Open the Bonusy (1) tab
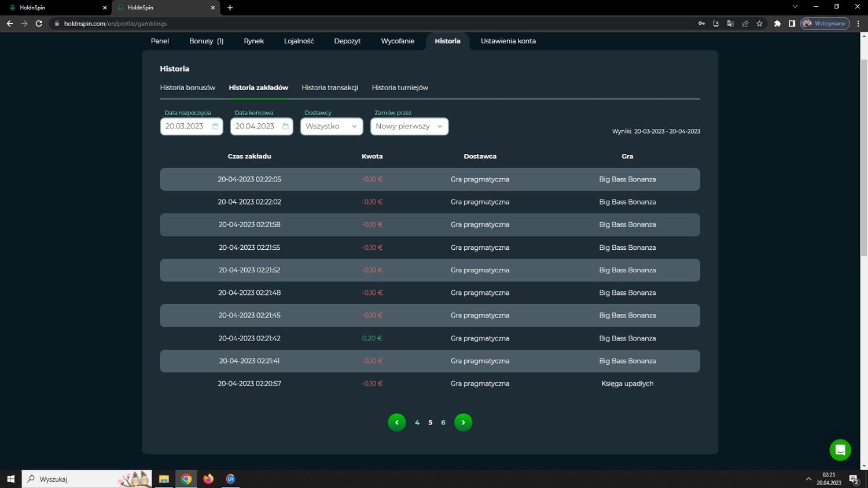Screen dimensions: 868x488 click(x=206, y=41)
